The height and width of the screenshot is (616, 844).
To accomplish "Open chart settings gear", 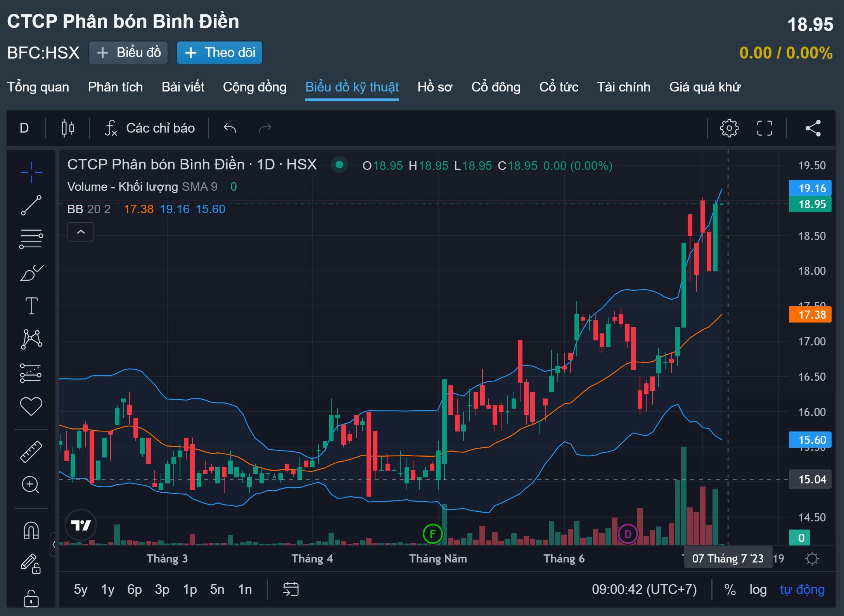I will pyautogui.click(x=729, y=128).
